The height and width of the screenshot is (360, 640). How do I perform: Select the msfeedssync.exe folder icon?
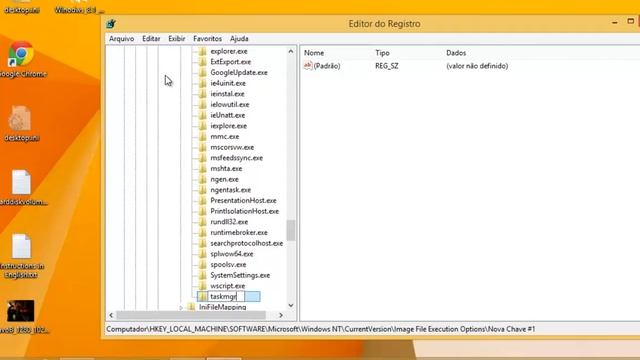[202, 158]
